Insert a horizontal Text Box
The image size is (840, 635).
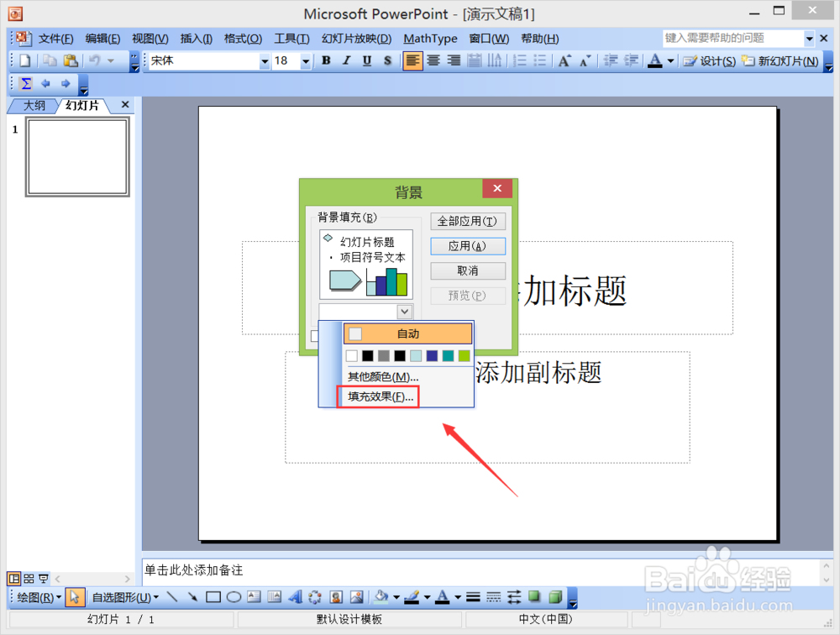tap(254, 597)
